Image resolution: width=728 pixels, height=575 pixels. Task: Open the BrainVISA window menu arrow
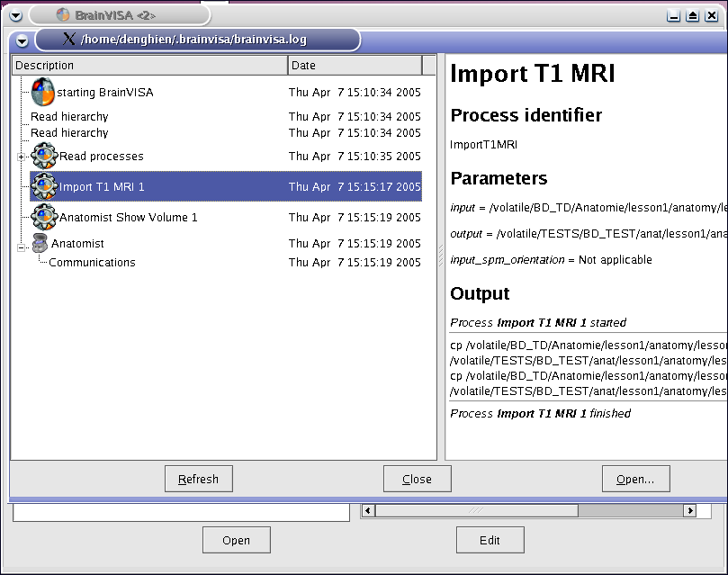[15, 15]
